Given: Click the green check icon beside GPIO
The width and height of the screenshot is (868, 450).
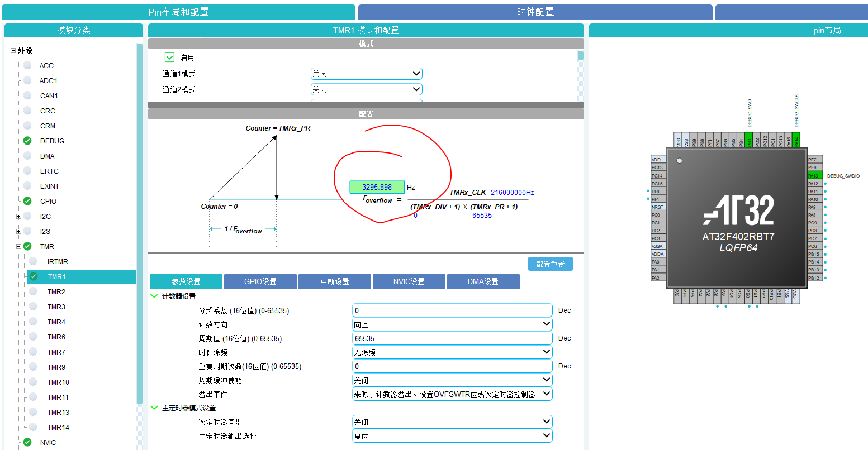Looking at the screenshot, I should pos(27,201).
